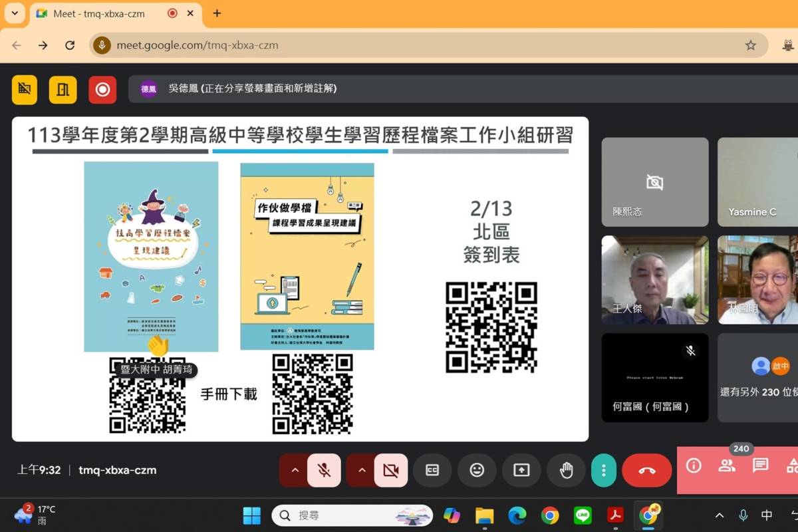The width and height of the screenshot is (798, 532).
Task: Click muted mic indicator on 何富國 tile
Action: [x=691, y=350]
